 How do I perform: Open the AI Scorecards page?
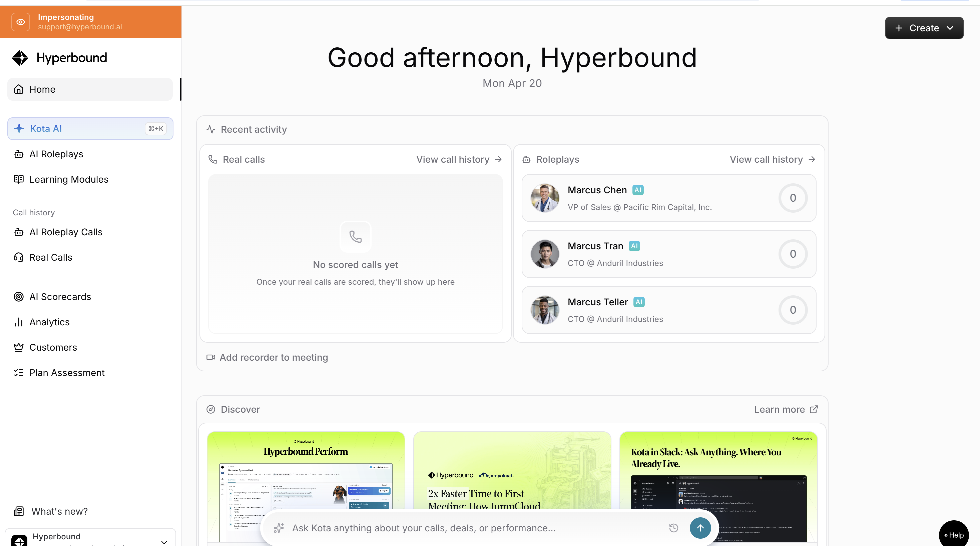(x=90, y=297)
